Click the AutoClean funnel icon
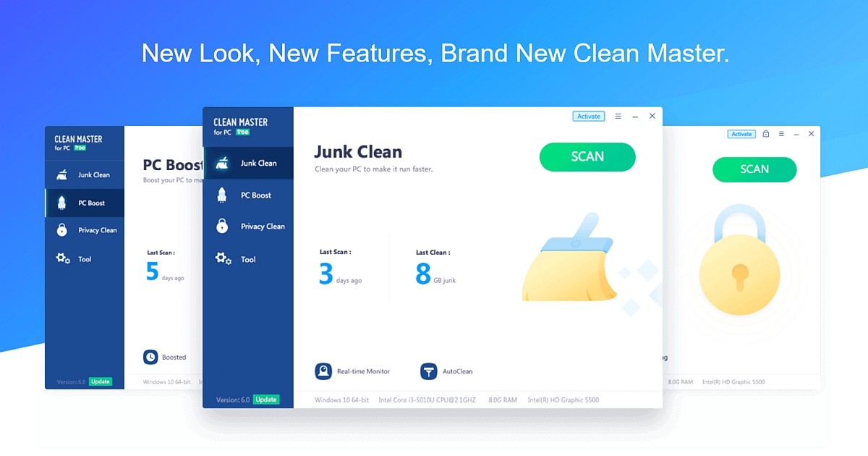Image resolution: width=868 pixels, height=456 pixels. (x=429, y=371)
